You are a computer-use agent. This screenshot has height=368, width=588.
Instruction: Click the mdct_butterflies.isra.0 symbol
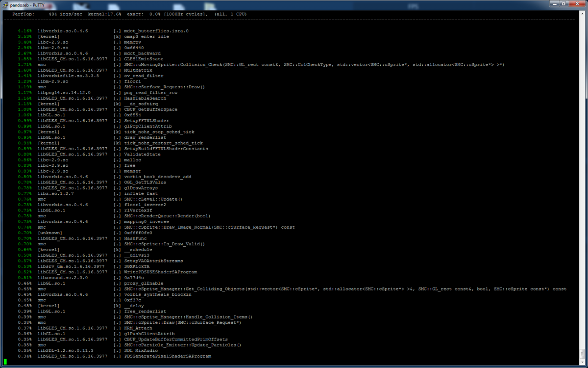[x=156, y=31]
